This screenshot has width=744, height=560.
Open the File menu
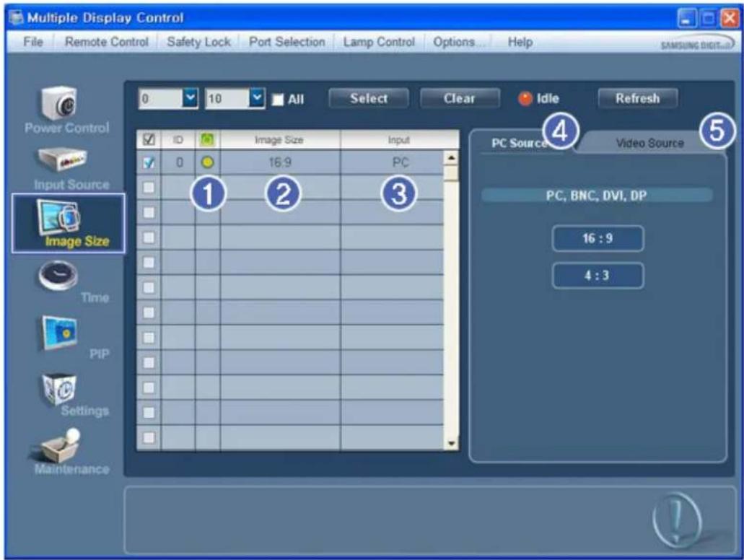coord(32,43)
